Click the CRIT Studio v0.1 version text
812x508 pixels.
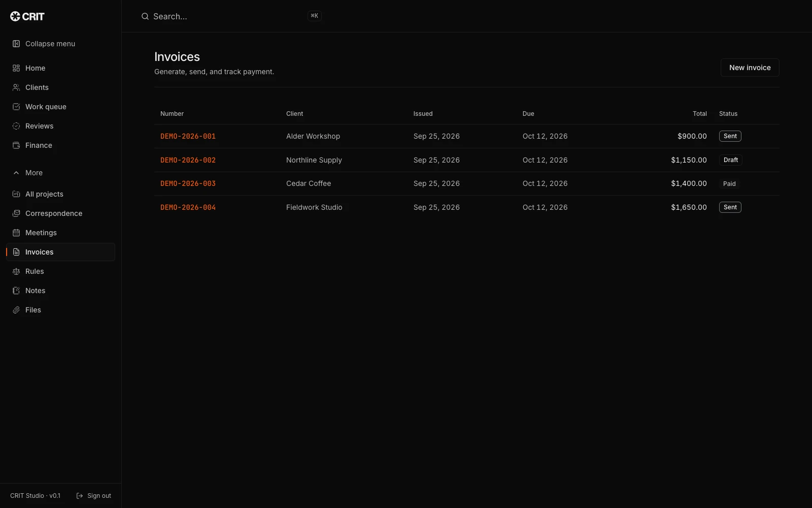(35, 496)
